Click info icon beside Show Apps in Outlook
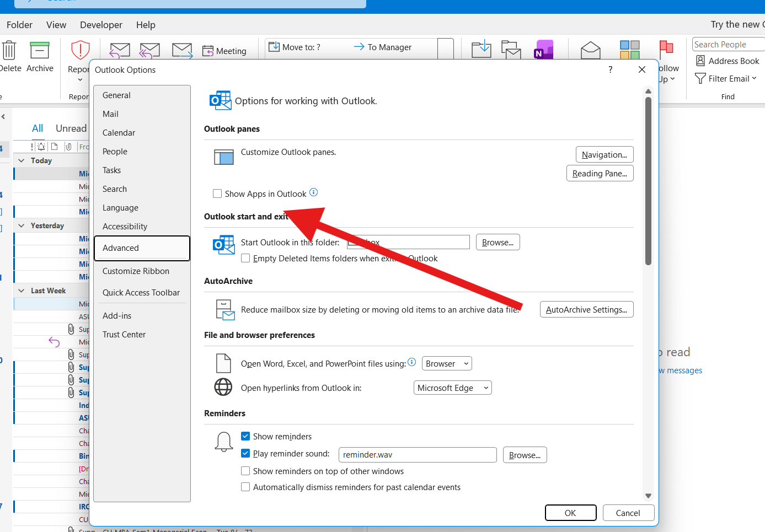 (313, 192)
